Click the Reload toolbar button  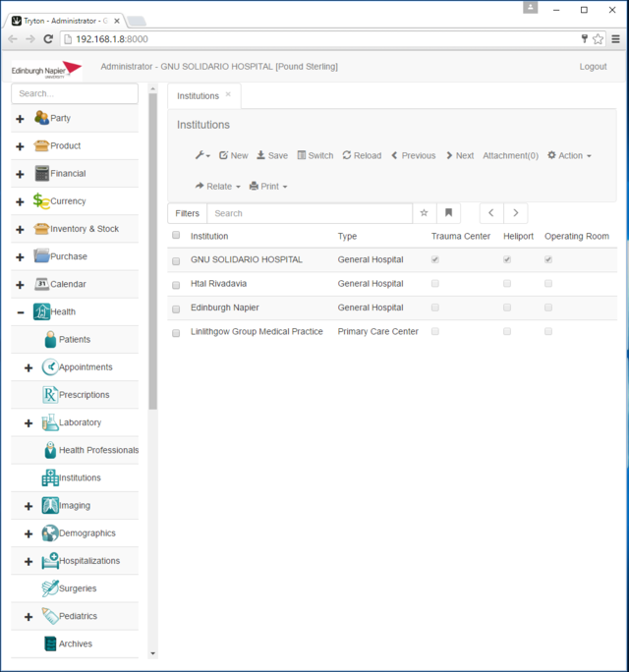(x=362, y=155)
